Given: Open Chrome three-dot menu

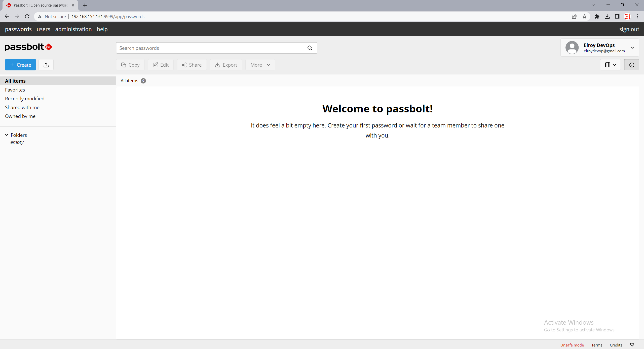Looking at the screenshot, I should [637, 17].
